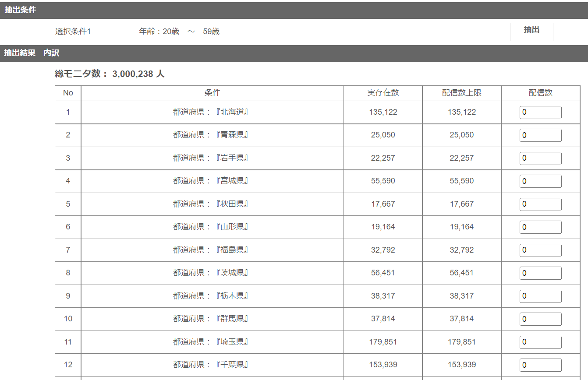Click the 配信数 input for 秋田県
Image resolution: width=588 pixels, height=380 pixels.
tap(540, 204)
